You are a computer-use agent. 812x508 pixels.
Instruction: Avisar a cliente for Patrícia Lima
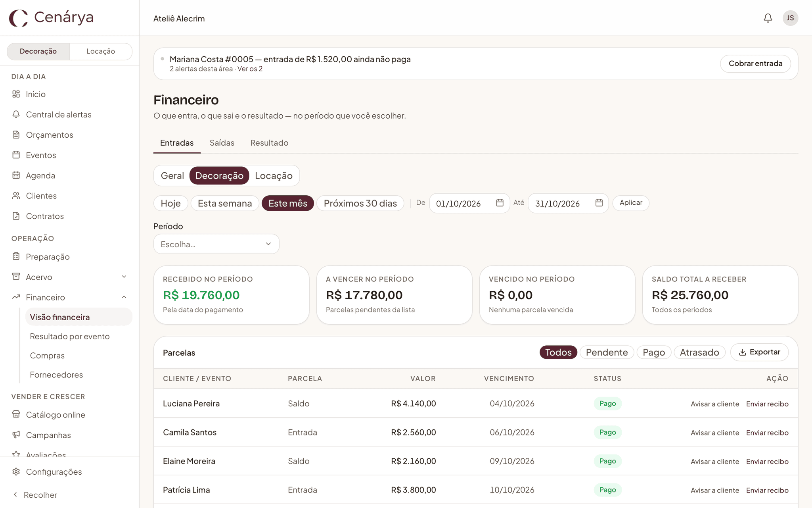coord(715,490)
